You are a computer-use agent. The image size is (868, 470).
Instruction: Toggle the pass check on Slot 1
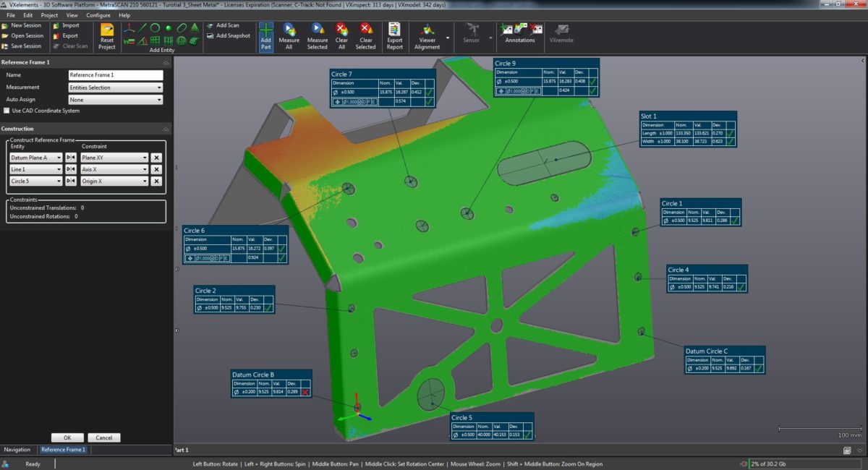click(732, 133)
